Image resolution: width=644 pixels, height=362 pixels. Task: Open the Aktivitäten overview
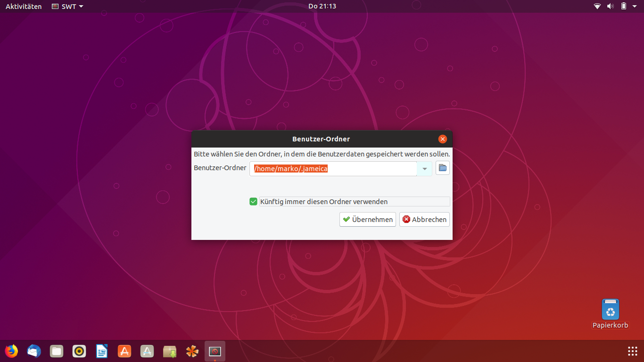pos(24,7)
